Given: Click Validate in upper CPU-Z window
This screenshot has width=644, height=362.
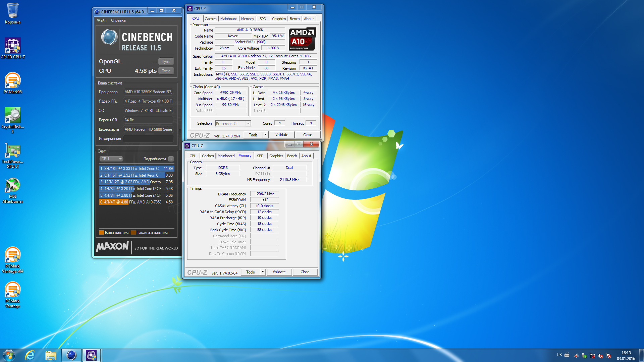Looking at the screenshot, I should 282,135.
